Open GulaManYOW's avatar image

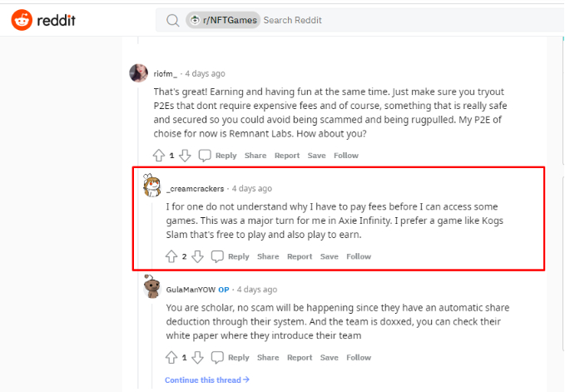(x=151, y=288)
